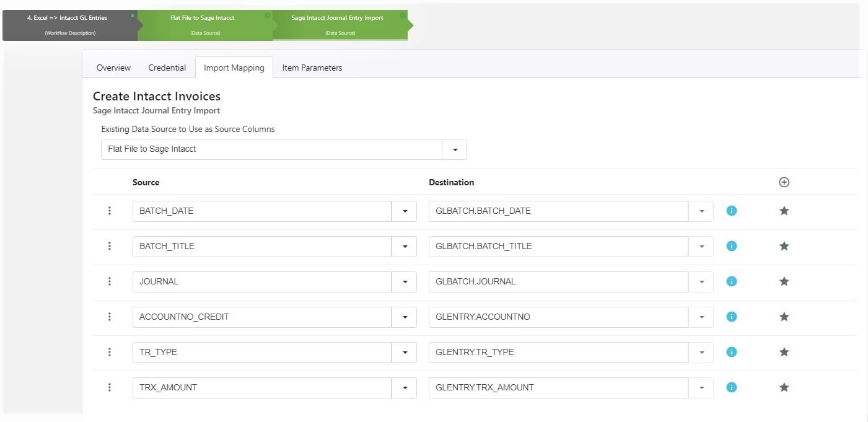Click inside the BATCH_TITLE source field

click(x=260, y=246)
